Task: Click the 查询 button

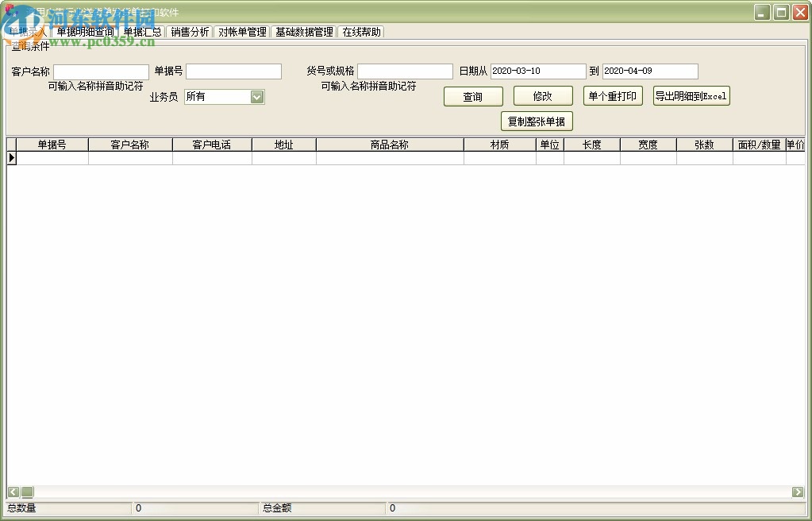Action: [x=473, y=96]
